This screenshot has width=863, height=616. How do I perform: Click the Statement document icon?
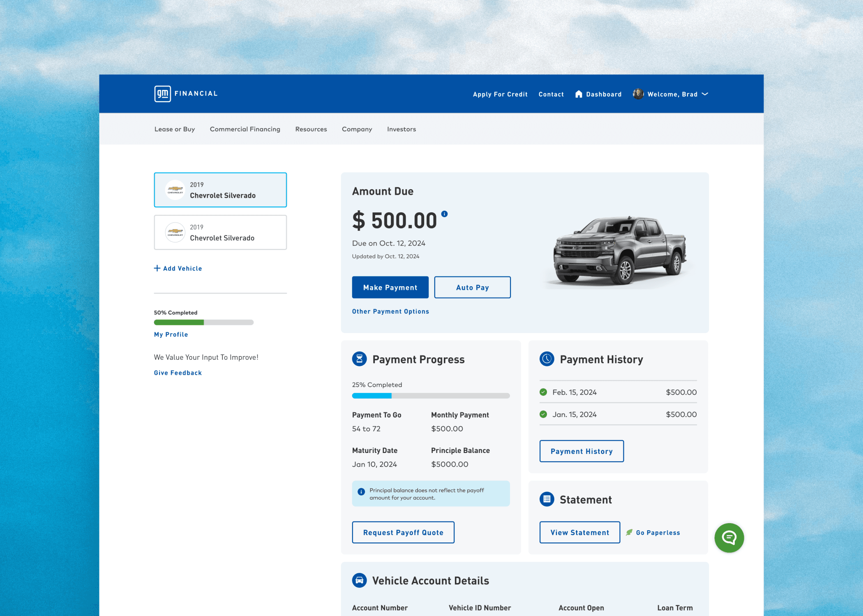click(547, 499)
